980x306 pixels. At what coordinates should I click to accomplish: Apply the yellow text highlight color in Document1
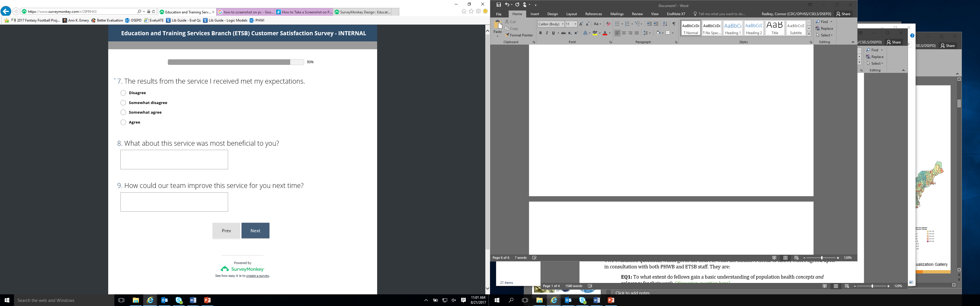[595, 33]
